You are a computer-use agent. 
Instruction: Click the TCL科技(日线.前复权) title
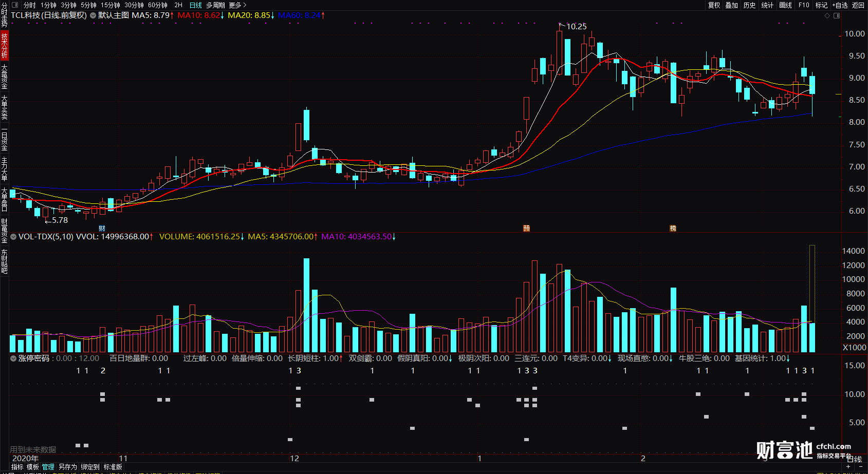coord(49,15)
